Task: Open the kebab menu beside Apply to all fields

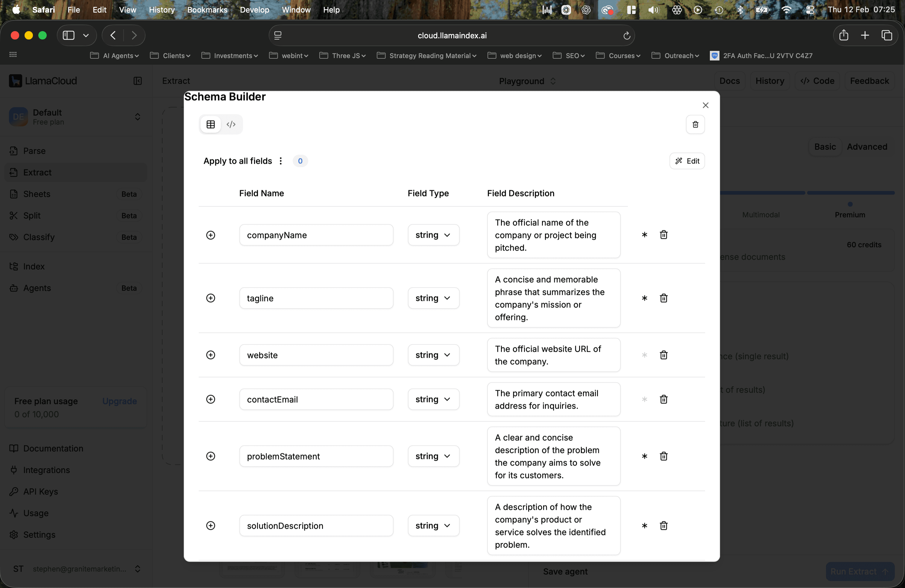Action: click(x=281, y=161)
